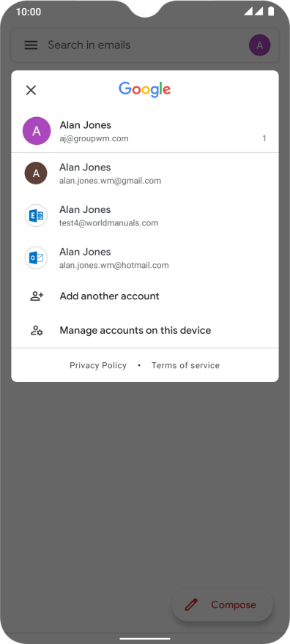
Task: Select Add another account
Action: tap(145, 296)
